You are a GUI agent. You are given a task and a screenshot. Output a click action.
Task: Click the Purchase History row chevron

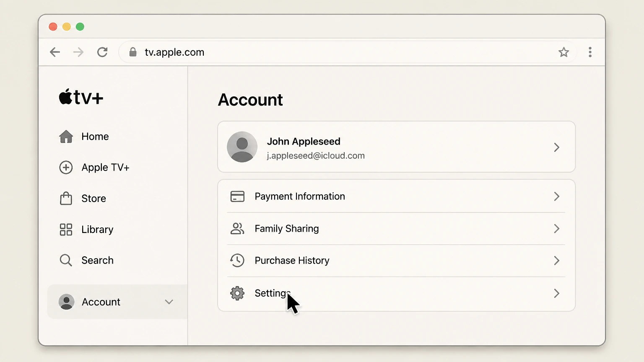557,261
